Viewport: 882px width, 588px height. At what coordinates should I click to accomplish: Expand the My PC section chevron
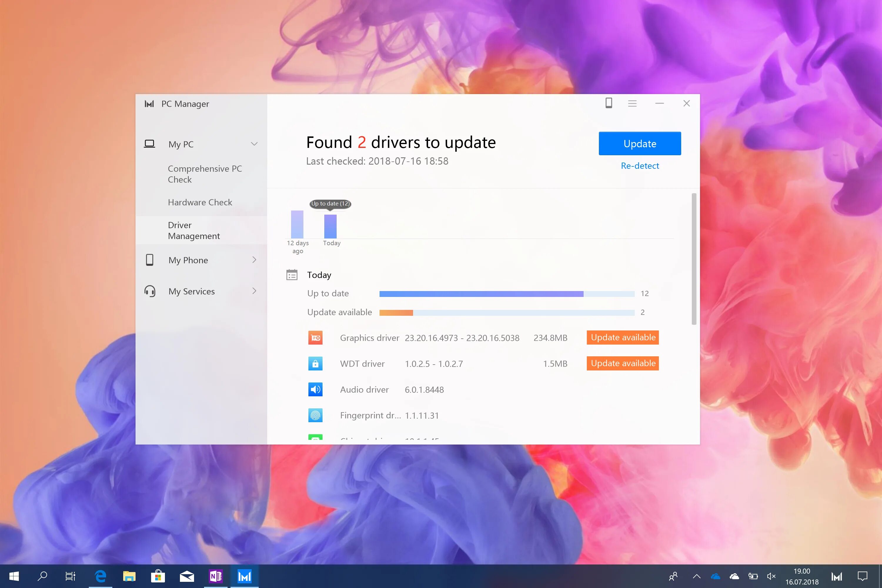click(254, 144)
